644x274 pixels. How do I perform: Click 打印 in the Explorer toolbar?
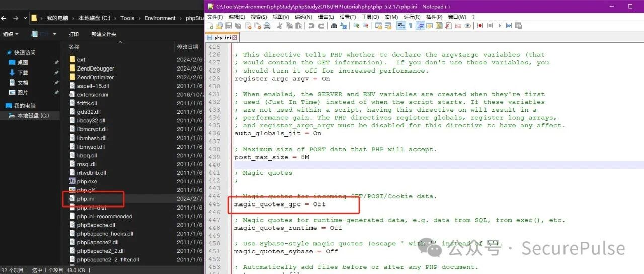click(74, 34)
